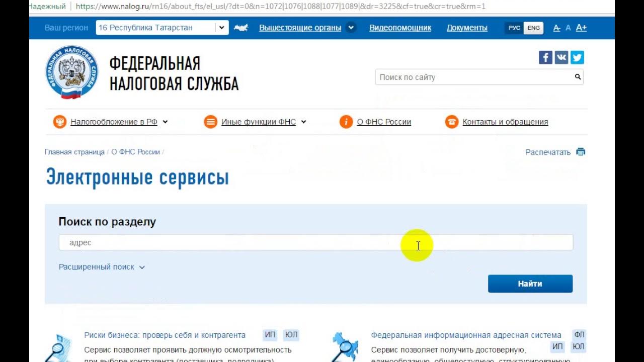Click the printer icon beside Распечатать
The height and width of the screenshot is (362, 644).
point(581,152)
